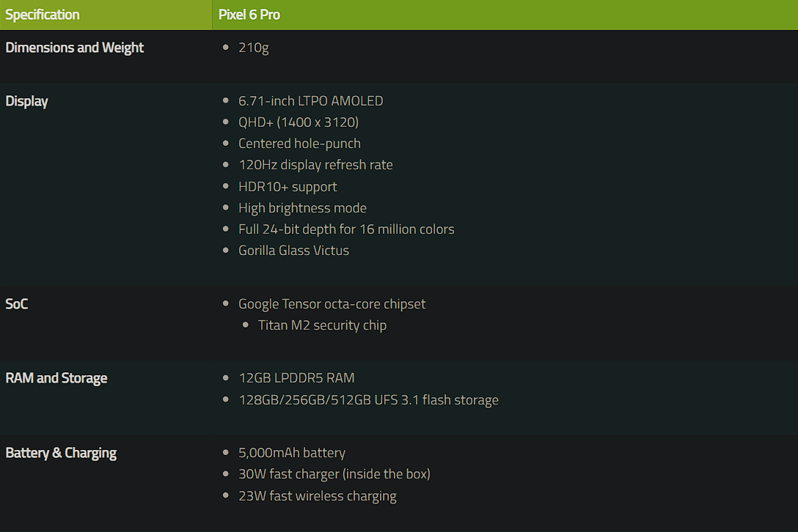Screen dimensions: 798x532
Task: Click the Google Tensor octa-core chipset text
Action: (332, 304)
